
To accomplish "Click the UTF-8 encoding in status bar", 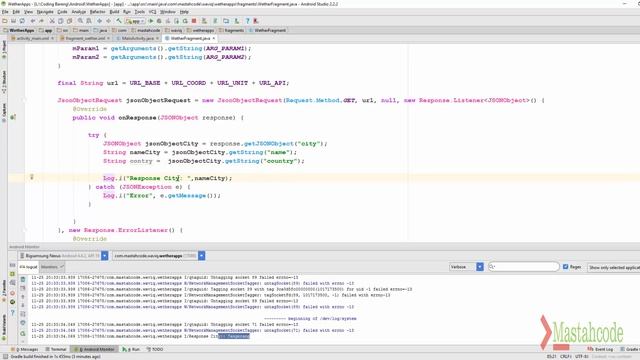I will pos(582,356).
